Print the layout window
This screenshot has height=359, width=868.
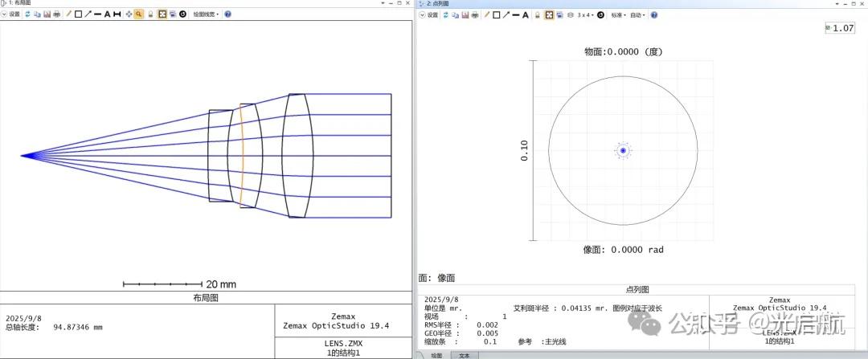point(56,14)
